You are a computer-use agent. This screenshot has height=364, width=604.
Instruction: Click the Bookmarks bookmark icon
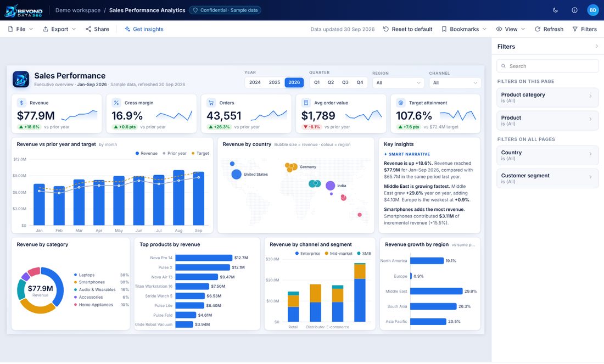(x=444, y=29)
